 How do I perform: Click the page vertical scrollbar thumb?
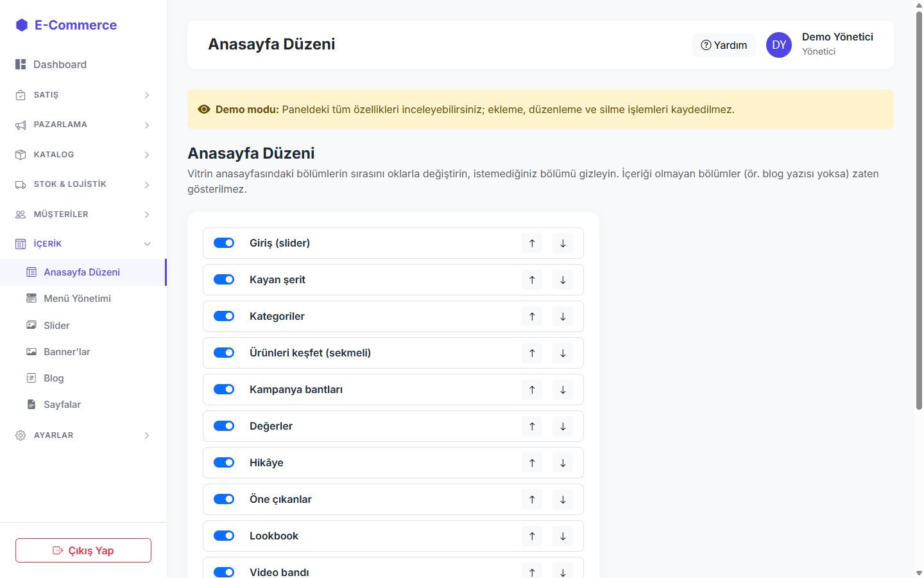click(919, 209)
